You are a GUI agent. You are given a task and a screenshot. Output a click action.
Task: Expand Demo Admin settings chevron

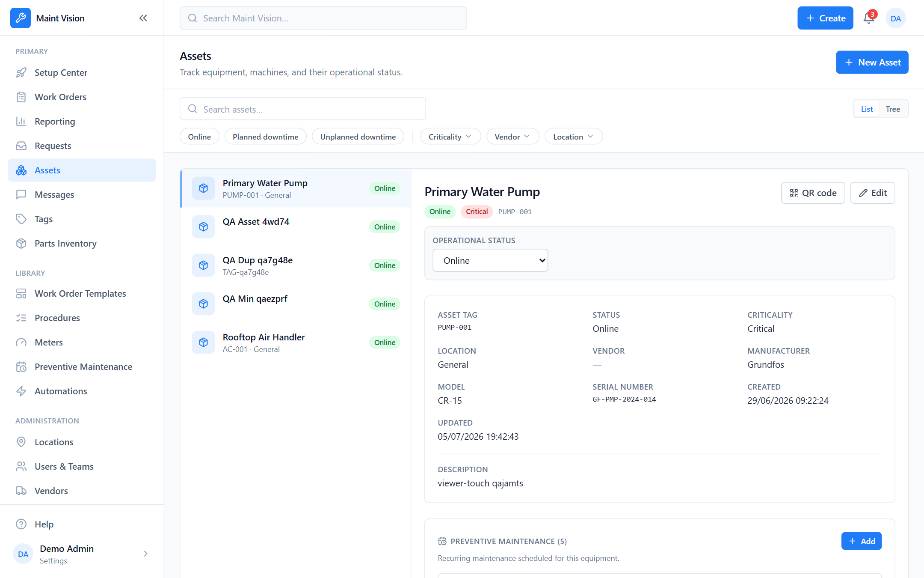(145, 554)
